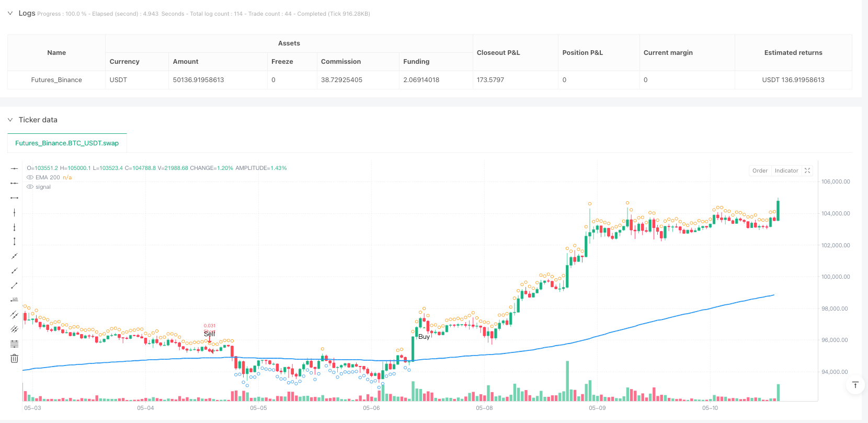
Task: Hide the signal indicator with eye icon
Action: [x=30, y=187]
